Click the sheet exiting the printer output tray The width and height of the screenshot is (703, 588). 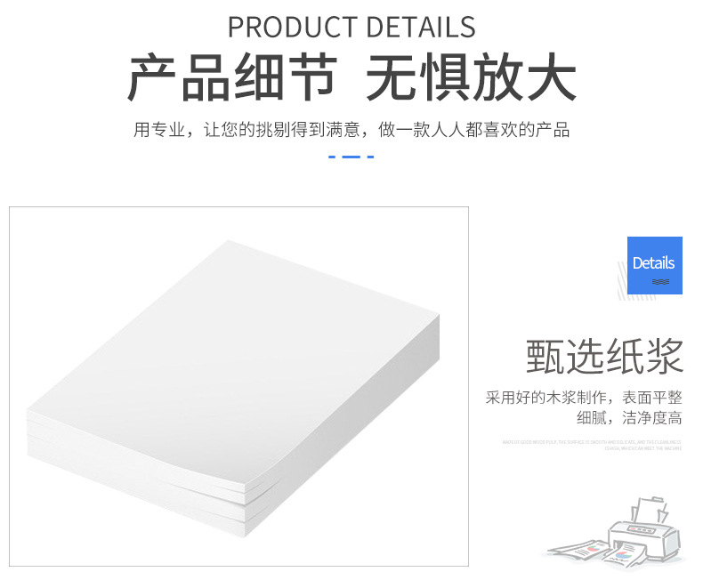point(625,555)
